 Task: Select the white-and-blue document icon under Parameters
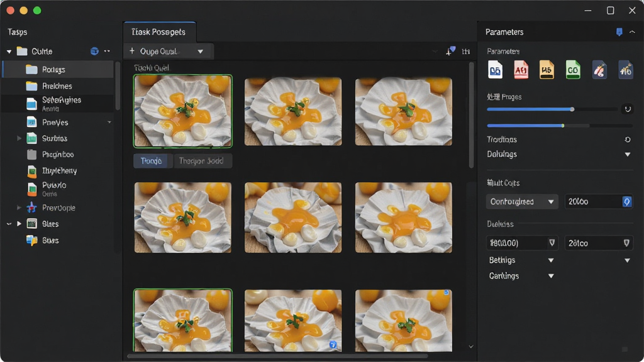[x=495, y=70]
